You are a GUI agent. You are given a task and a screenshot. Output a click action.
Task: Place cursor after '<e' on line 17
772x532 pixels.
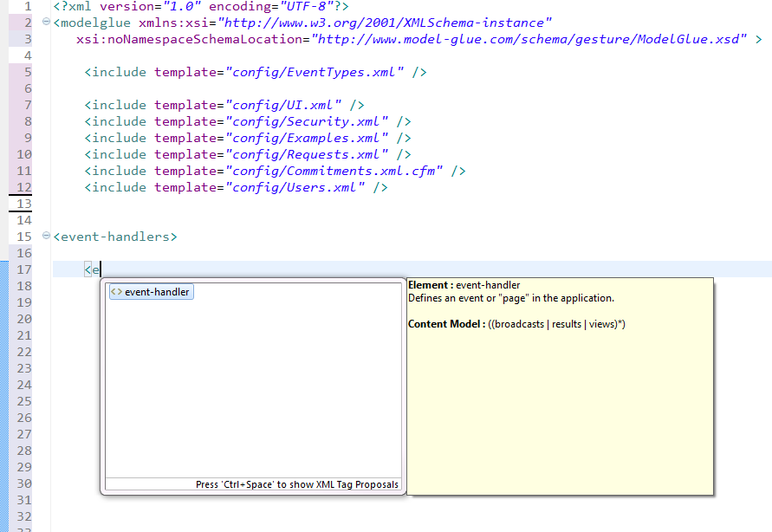(101, 269)
